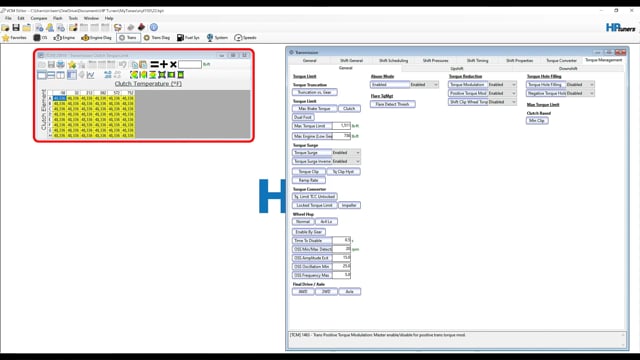Click the File menu
640x360 pixels.
click(x=8, y=18)
